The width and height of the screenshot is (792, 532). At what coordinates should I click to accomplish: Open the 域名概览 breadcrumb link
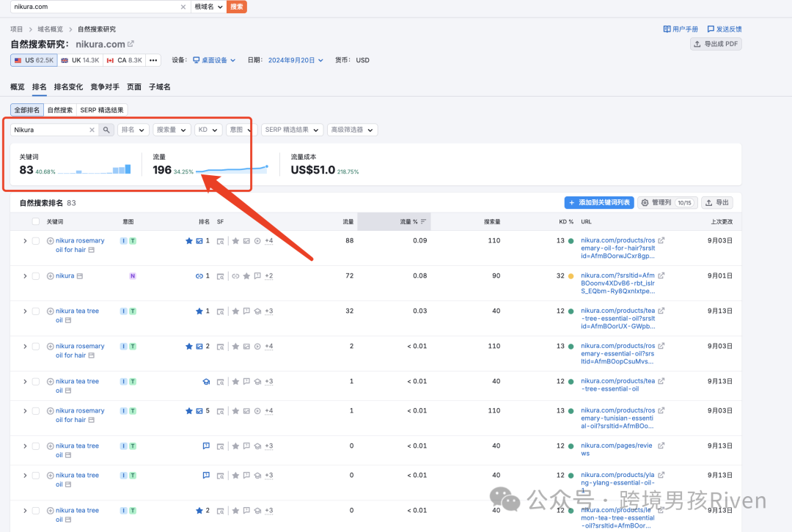coord(50,29)
